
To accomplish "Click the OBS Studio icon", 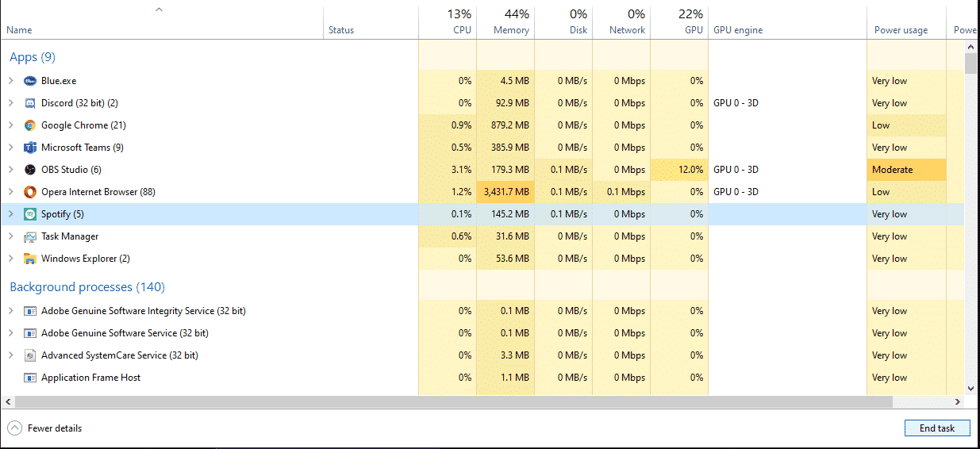I will tap(30, 170).
